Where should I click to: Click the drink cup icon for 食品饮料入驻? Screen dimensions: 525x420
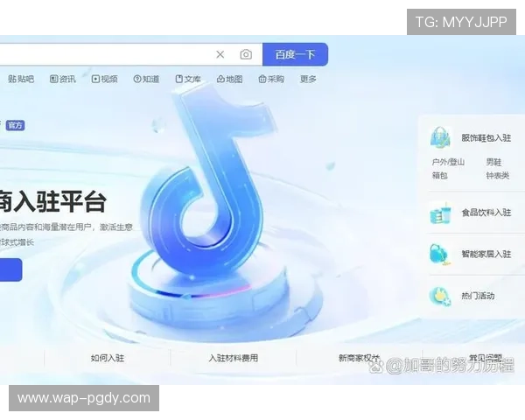pos(440,213)
